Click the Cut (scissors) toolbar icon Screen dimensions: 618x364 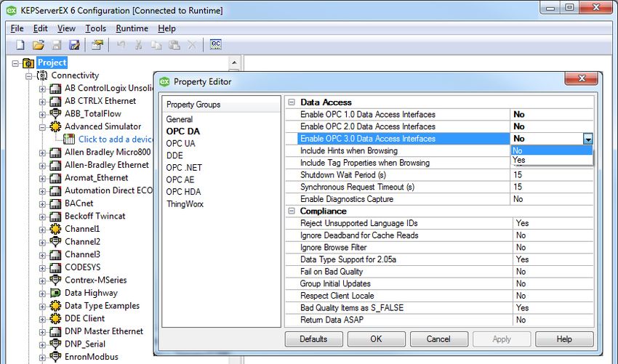point(138,45)
